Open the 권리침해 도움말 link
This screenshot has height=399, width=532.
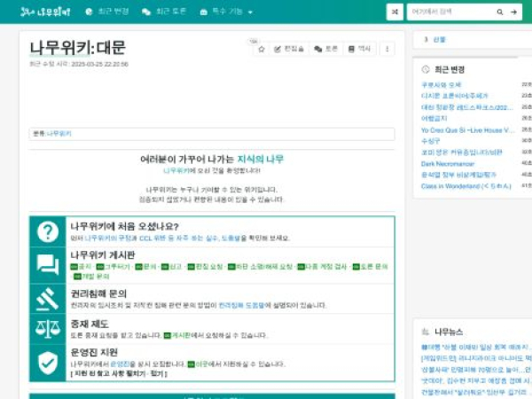pyautogui.click(x=241, y=305)
